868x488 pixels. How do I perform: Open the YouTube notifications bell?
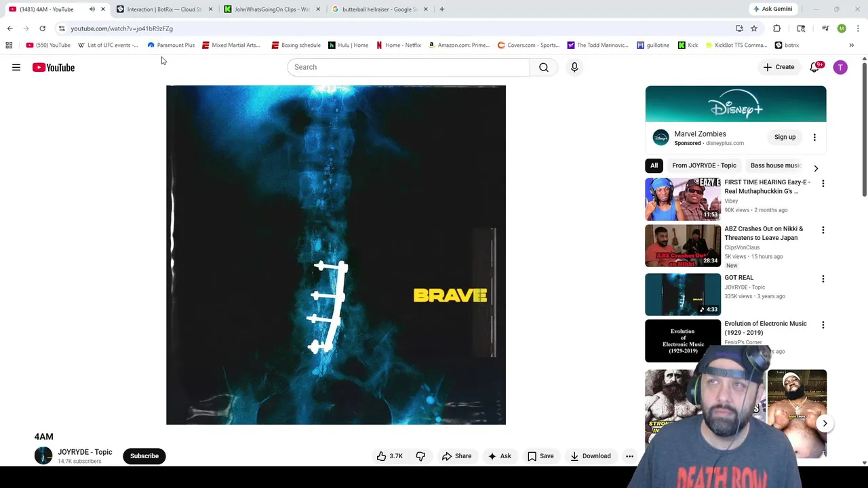point(814,67)
